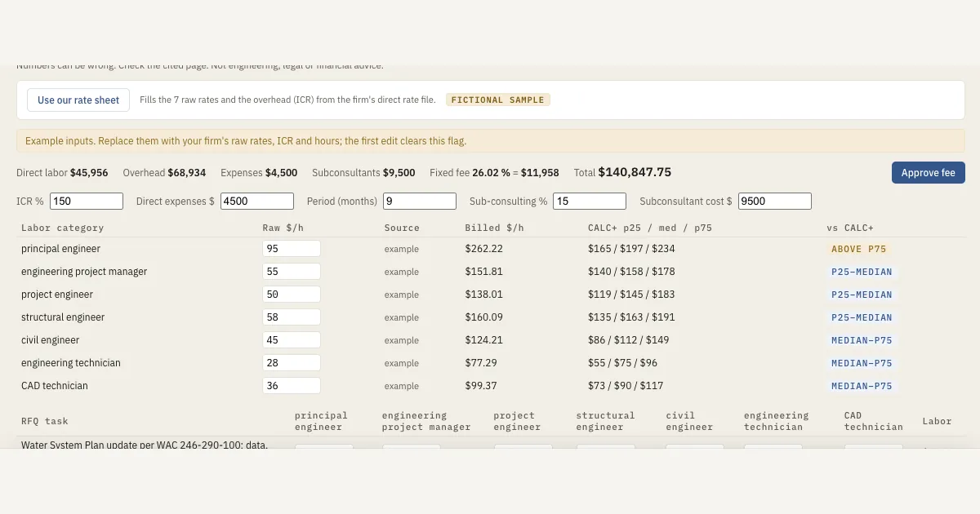The width and height of the screenshot is (980, 514).
Task: Click the Example inputs notice banner
Action: click(490, 140)
